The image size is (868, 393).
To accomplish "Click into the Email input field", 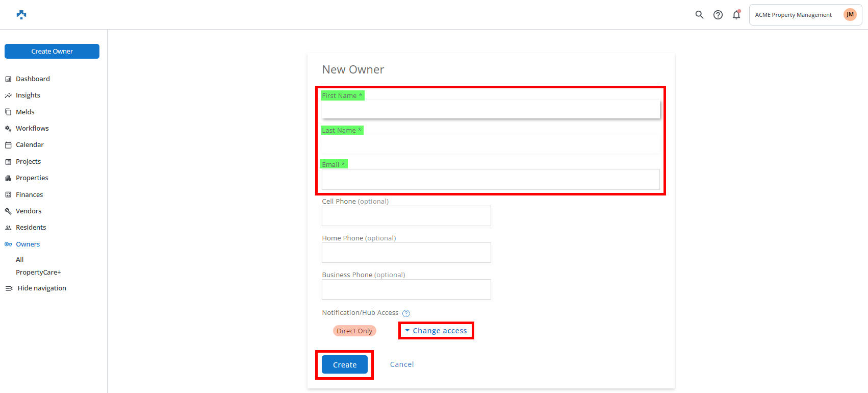I will (x=491, y=180).
